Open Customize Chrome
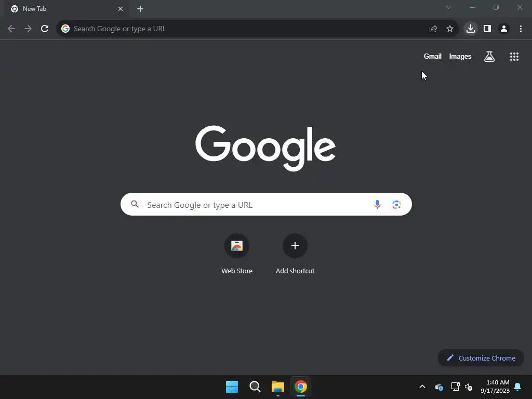Screen dimensions: 532x399 point(481,358)
